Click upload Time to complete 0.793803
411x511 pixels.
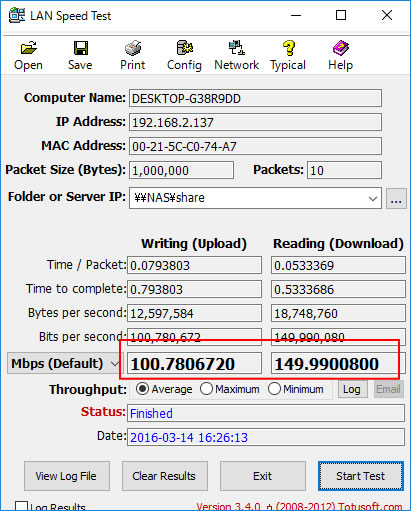(x=194, y=289)
